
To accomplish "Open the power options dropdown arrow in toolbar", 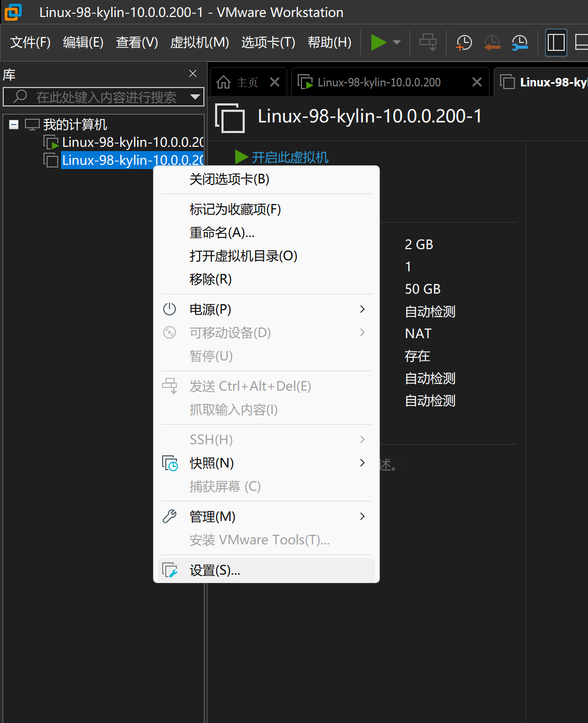I will [x=397, y=42].
